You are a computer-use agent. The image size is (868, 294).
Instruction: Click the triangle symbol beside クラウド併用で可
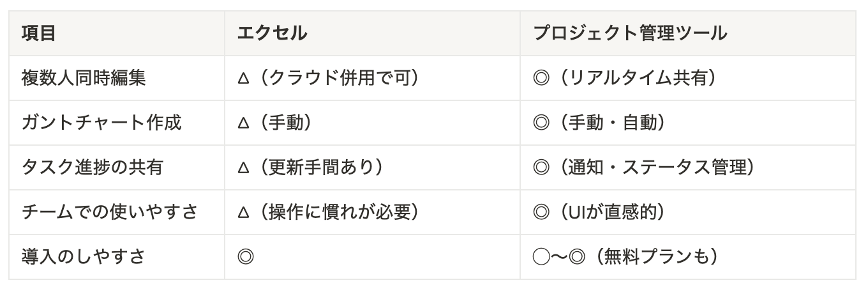243,79
